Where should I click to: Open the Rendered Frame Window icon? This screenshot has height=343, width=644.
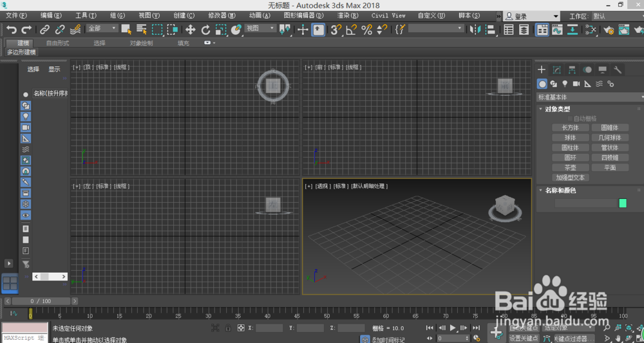pos(624,30)
